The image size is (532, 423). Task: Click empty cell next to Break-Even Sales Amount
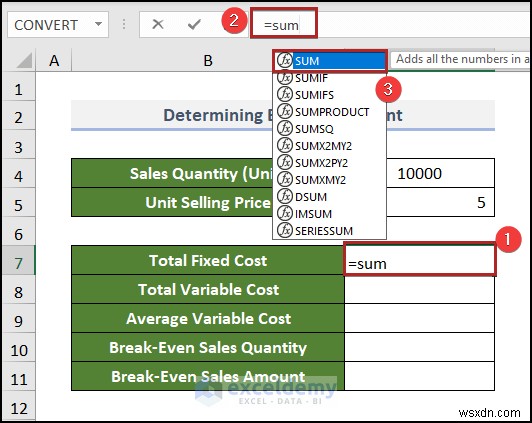tap(419, 376)
